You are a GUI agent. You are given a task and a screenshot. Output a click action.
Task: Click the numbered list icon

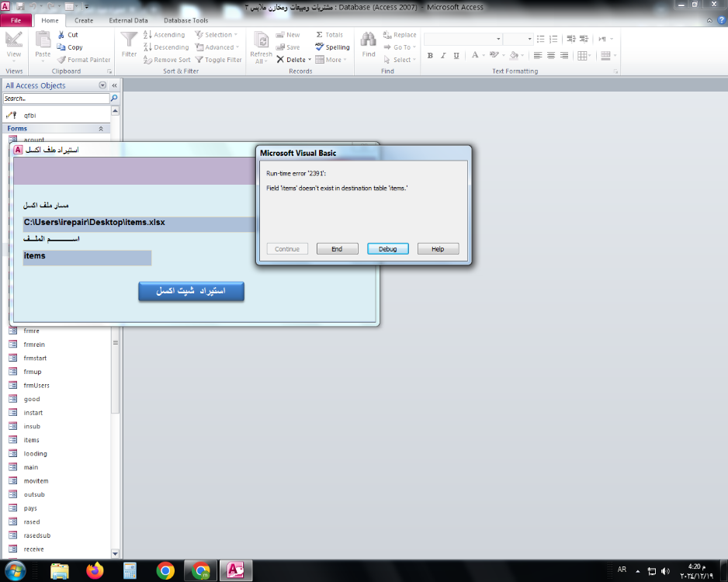[553, 39]
